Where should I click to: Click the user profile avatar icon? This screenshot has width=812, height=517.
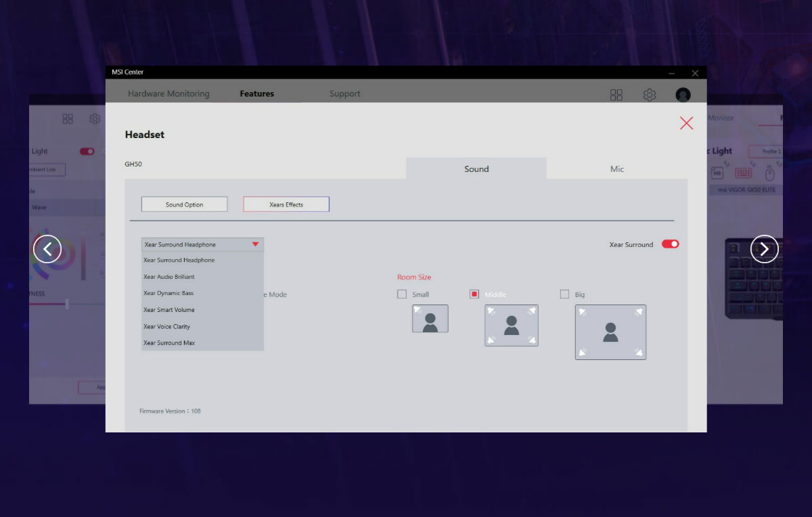coord(683,95)
